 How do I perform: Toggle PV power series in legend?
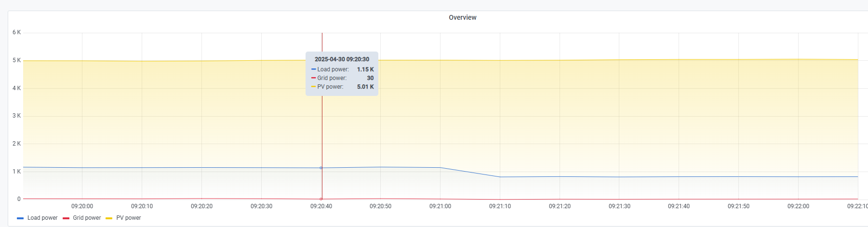tap(129, 218)
